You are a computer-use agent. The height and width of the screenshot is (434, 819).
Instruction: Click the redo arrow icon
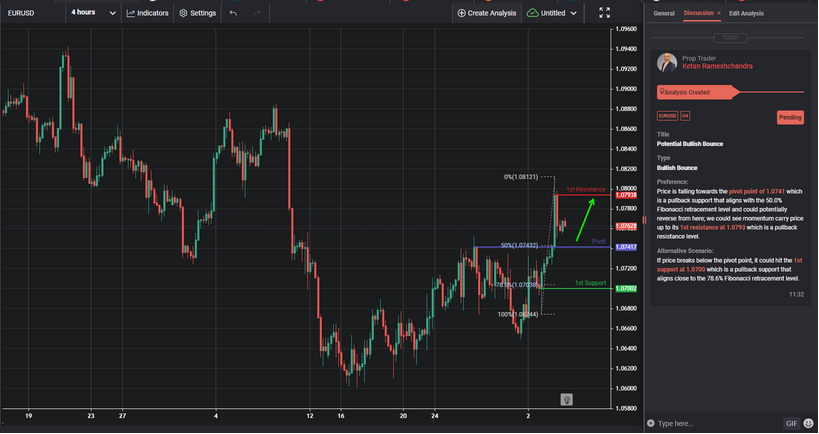pos(256,13)
